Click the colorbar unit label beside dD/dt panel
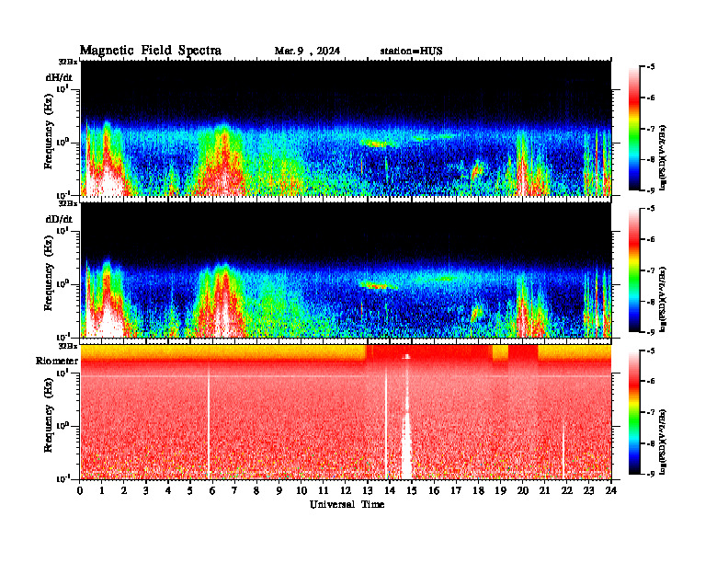The image size is (728, 563). click(663, 299)
